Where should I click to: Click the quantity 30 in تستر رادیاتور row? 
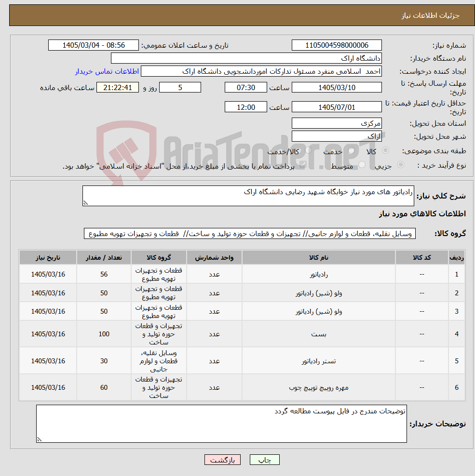104,361
